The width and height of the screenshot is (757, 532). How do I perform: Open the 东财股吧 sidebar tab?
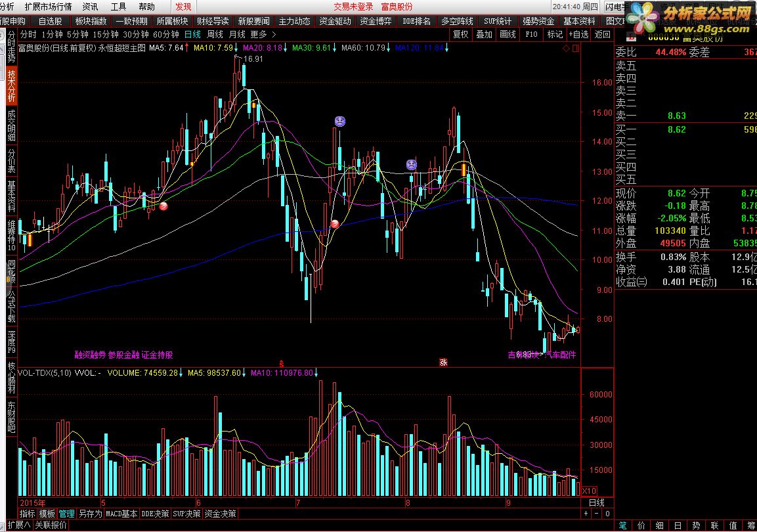coord(12,416)
